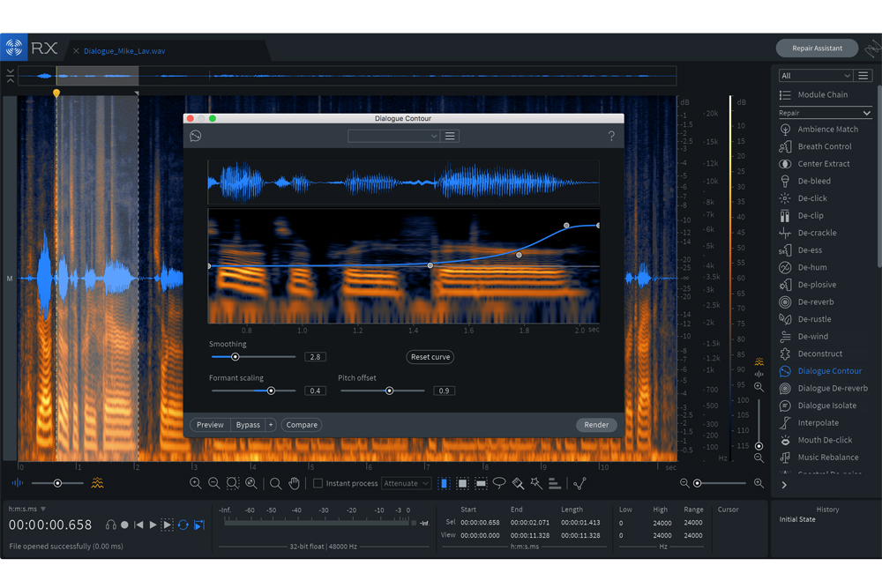Open the Dialogue Contour preset menu
Image resolution: width=882 pixels, height=588 pixels.
coord(450,136)
